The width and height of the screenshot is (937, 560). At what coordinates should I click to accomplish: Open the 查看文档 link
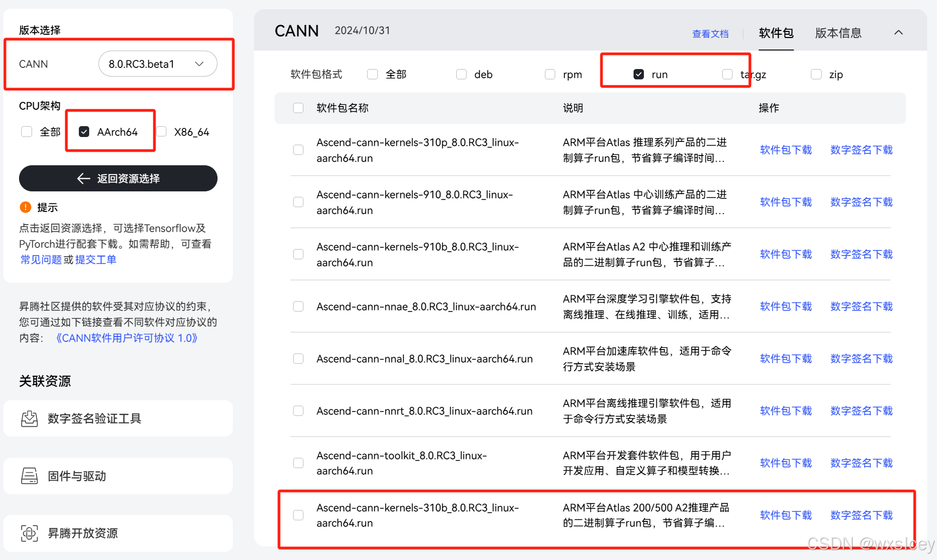(x=710, y=34)
